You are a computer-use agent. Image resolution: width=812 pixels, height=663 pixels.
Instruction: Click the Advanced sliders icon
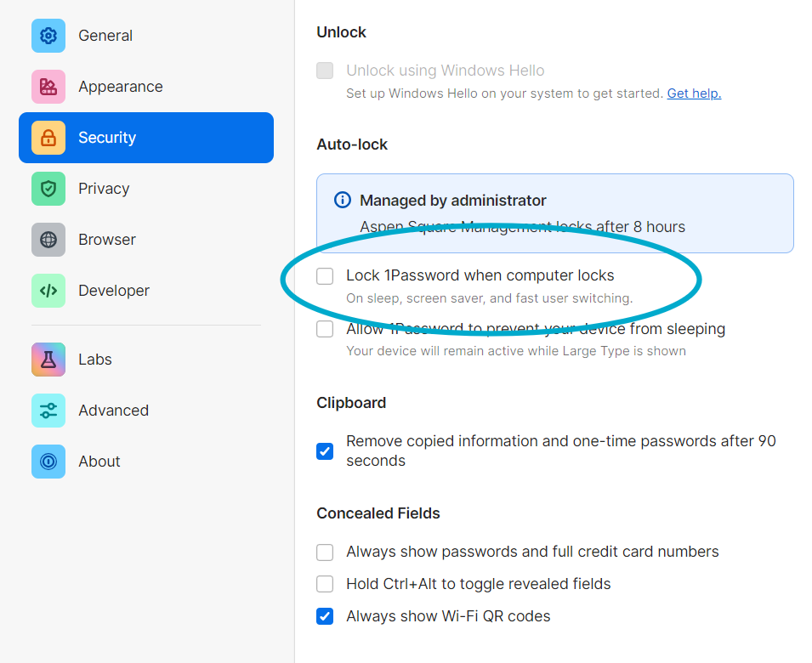tap(48, 411)
